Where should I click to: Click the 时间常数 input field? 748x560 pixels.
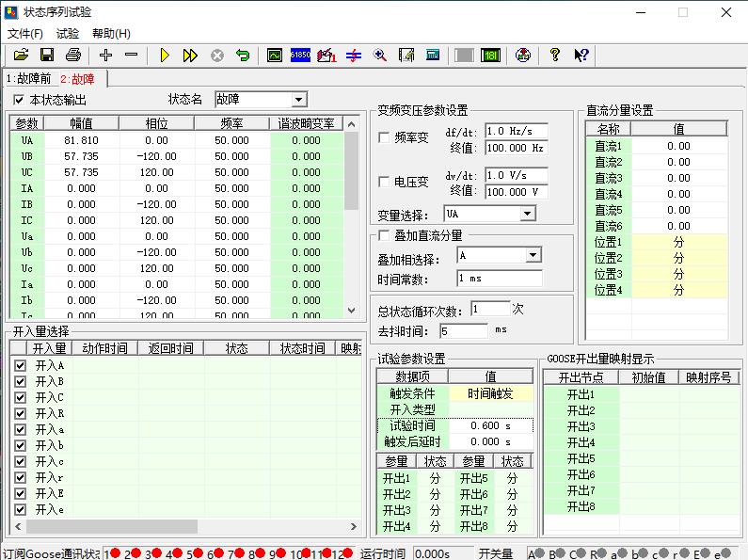coord(500,279)
